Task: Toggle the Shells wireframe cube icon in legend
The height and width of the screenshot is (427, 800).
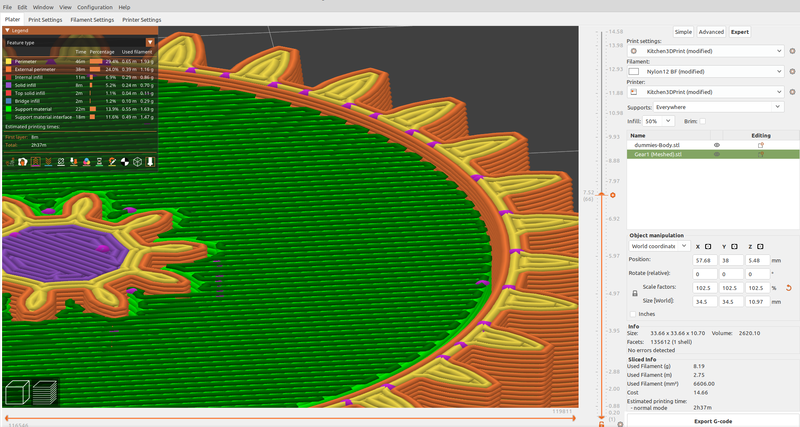Action: pyautogui.click(x=138, y=161)
